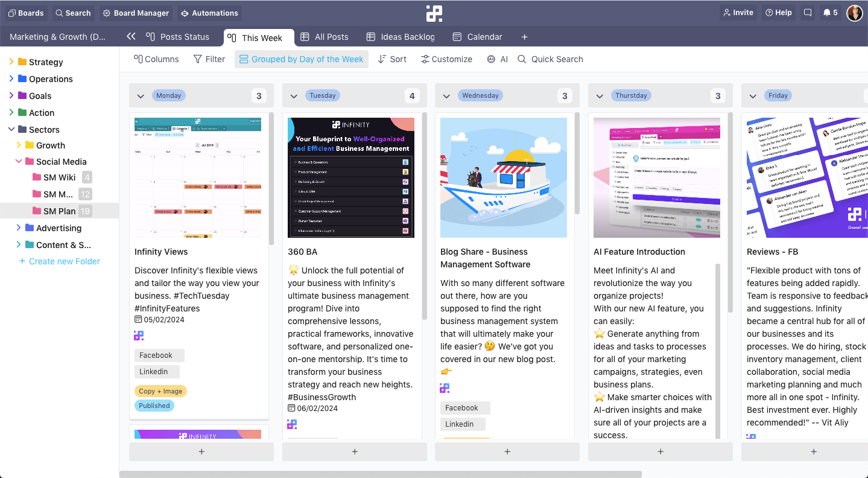Collapse the Social Media folder
Image resolution: width=868 pixels, height=478 pixels.
coord(18,162)
